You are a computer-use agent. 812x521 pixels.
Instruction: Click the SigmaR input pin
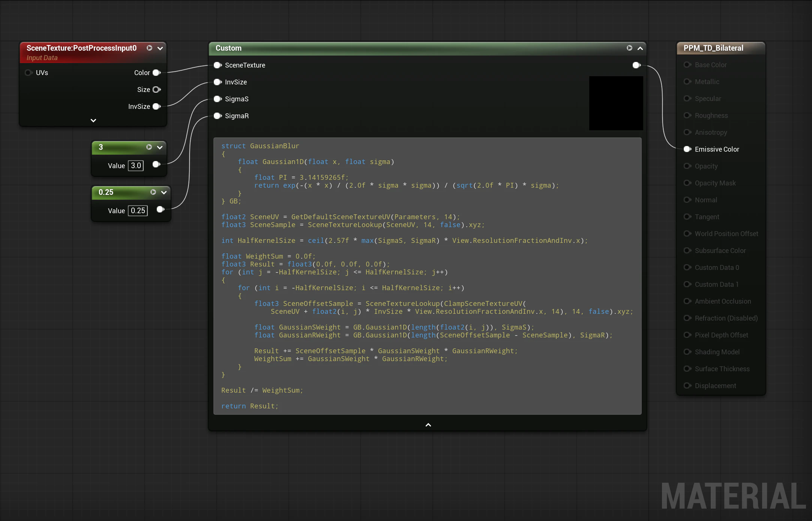[217, 116]
